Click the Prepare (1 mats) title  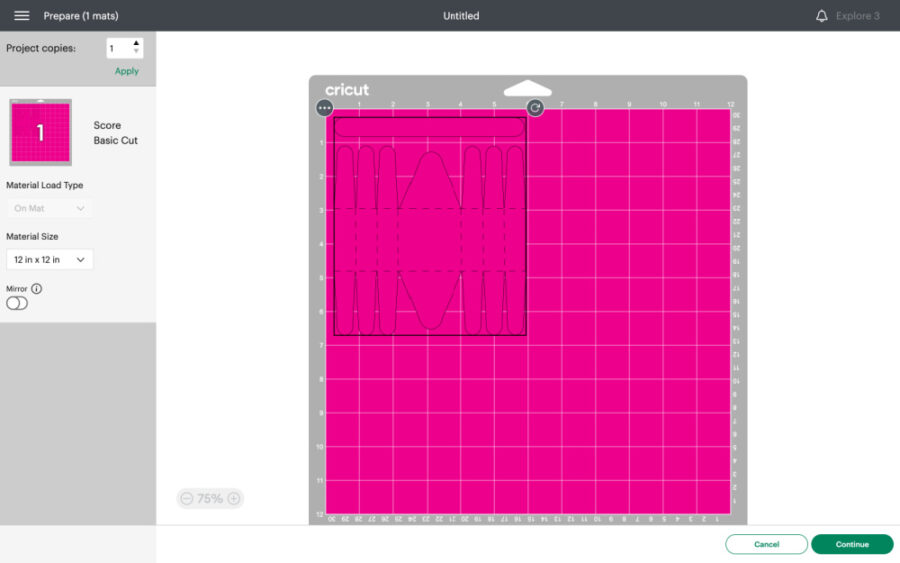(x=81, y=16)
